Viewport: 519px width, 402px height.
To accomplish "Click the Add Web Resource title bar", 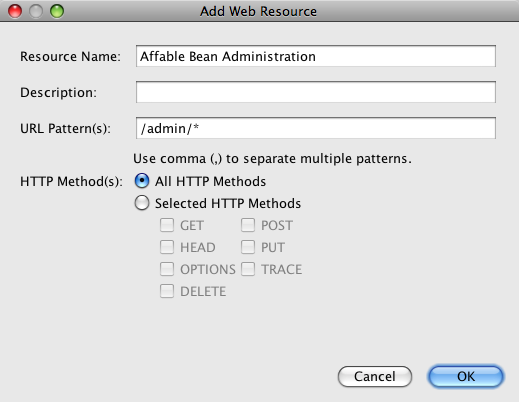I will tap(258, 11).
